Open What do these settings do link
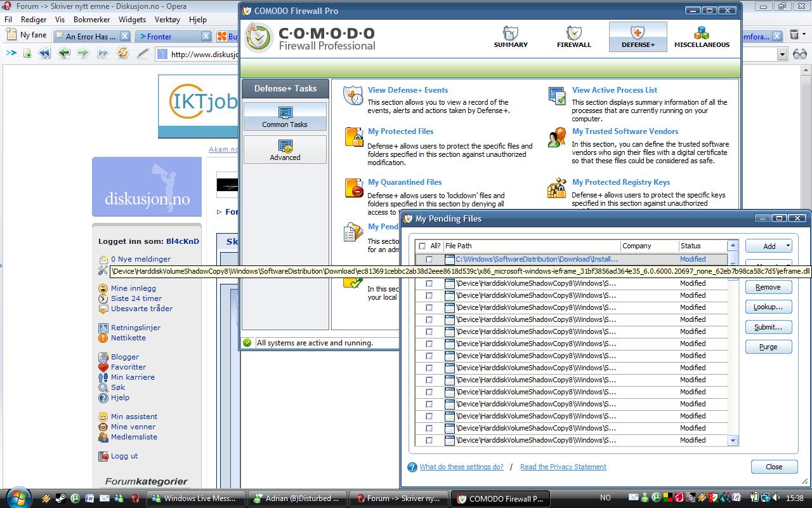 461,467
